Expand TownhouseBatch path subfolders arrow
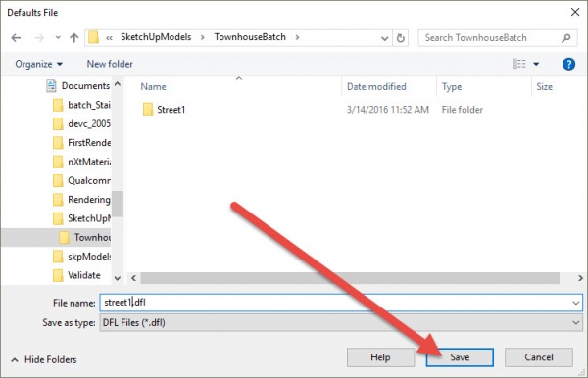This screenshot has height=378, width=588. pyautogui.click(x=297, y=37)
